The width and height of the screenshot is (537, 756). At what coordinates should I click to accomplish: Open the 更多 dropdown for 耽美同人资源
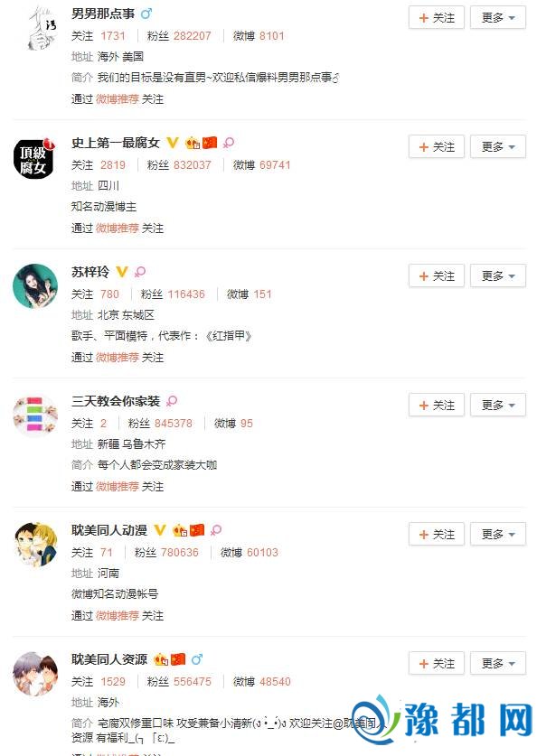click(498, 664)
